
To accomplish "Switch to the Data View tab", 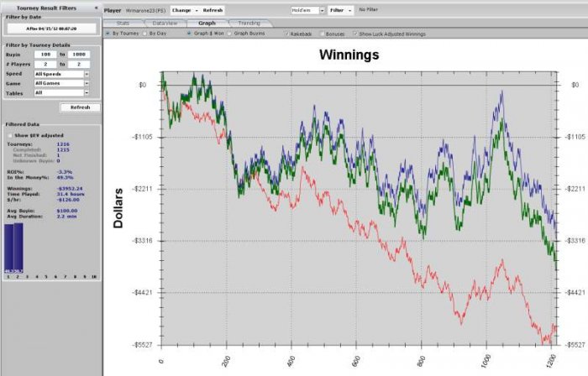I will click(165, 23).
